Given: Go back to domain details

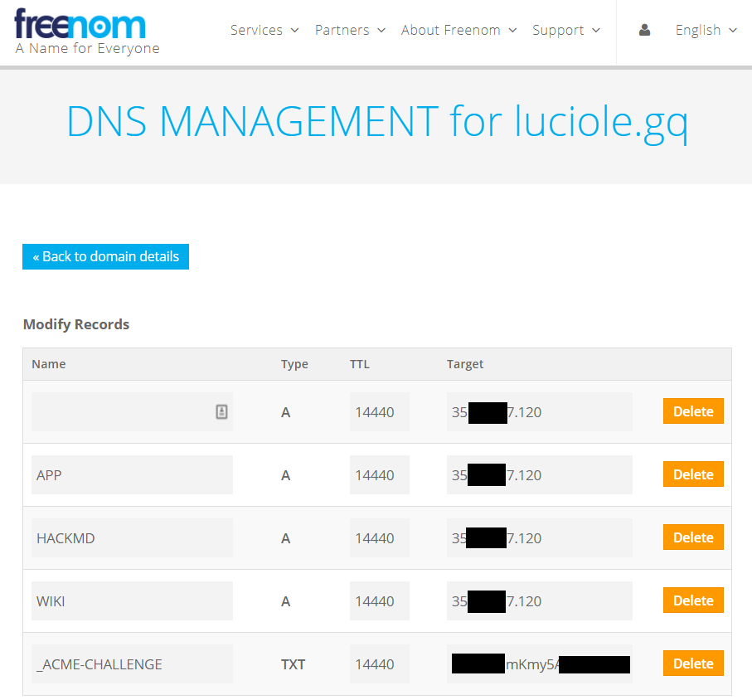Looking at the screenshot, I should 105,256.
